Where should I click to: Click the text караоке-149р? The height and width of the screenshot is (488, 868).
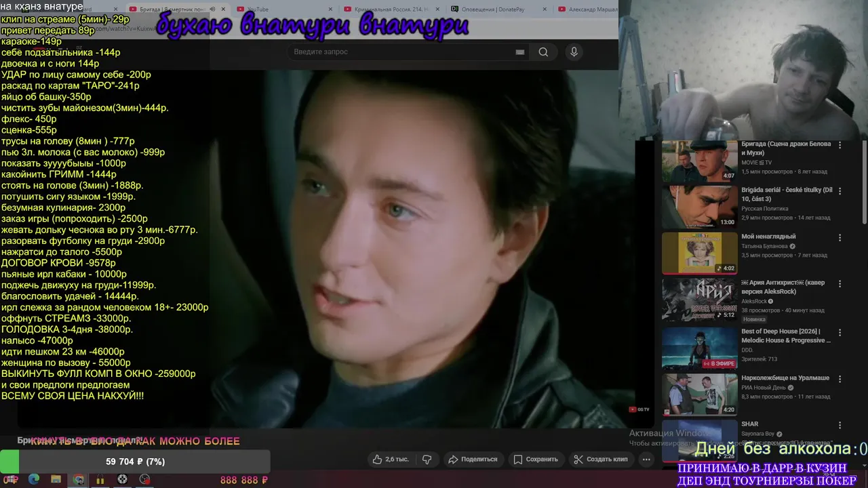[31, 41]
